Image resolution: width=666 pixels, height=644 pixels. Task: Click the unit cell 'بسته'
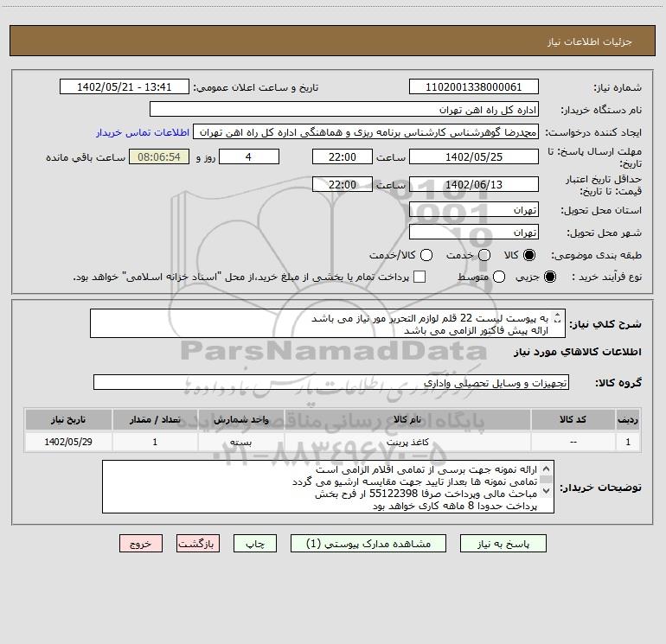[240, 442]
